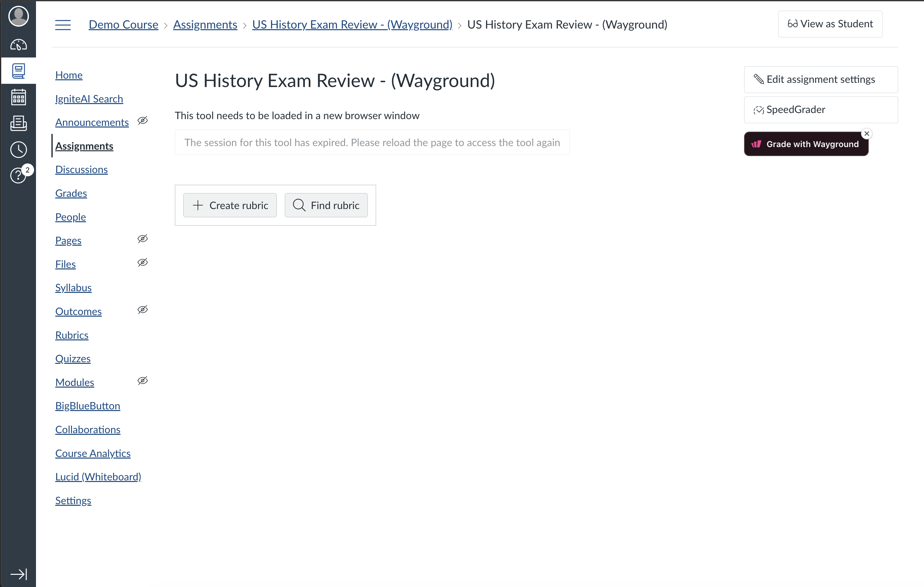Click Edit assignment settings
This screenshot has width=924, height=587.
pyautogui.click(x=821, y=79)
